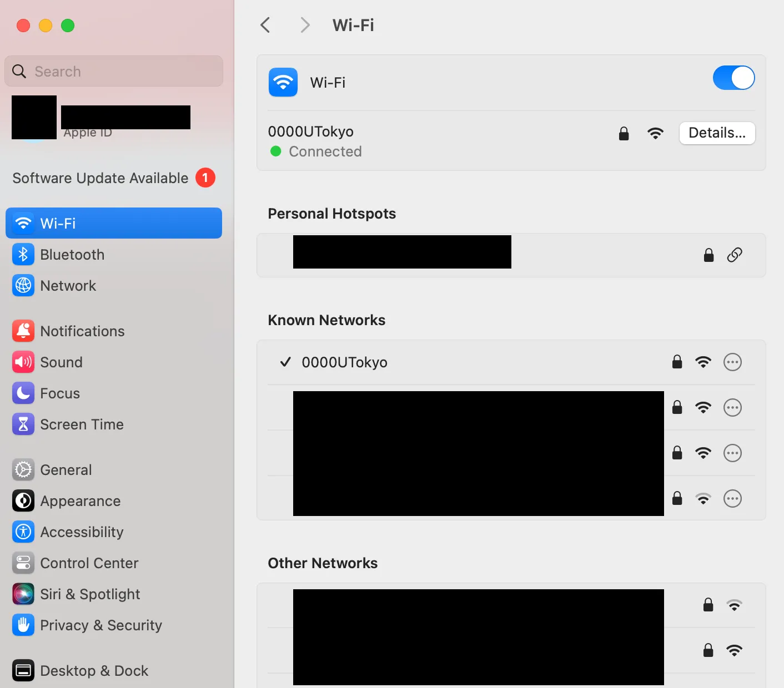
Task: Open Bluetooth settings in sidebar
Action: click(72, 255)
